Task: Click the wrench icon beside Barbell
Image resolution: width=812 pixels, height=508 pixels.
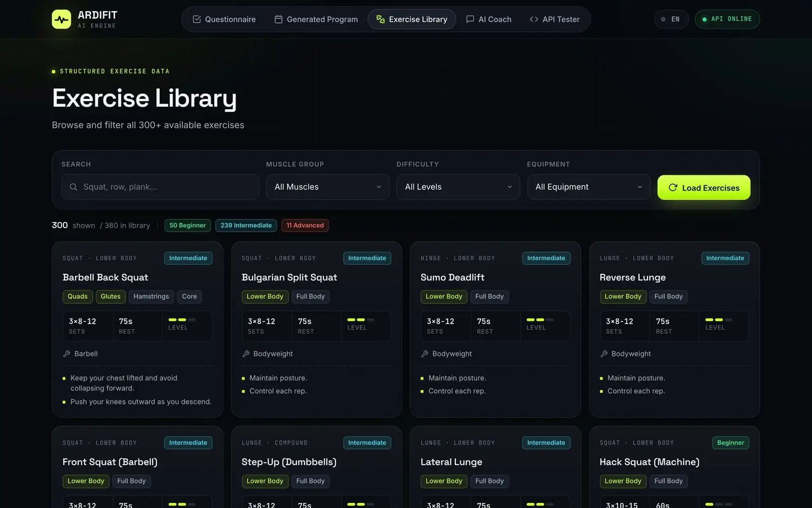Action: click(x=66, y=354)
